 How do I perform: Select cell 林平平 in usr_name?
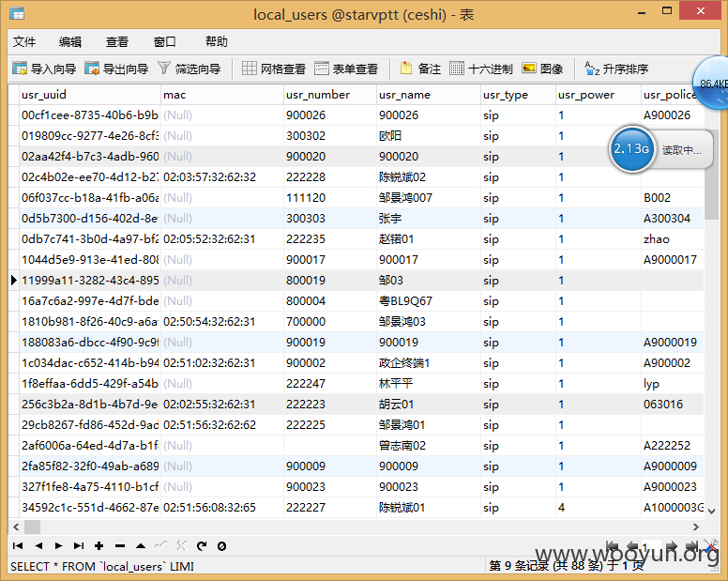point(429,384)
